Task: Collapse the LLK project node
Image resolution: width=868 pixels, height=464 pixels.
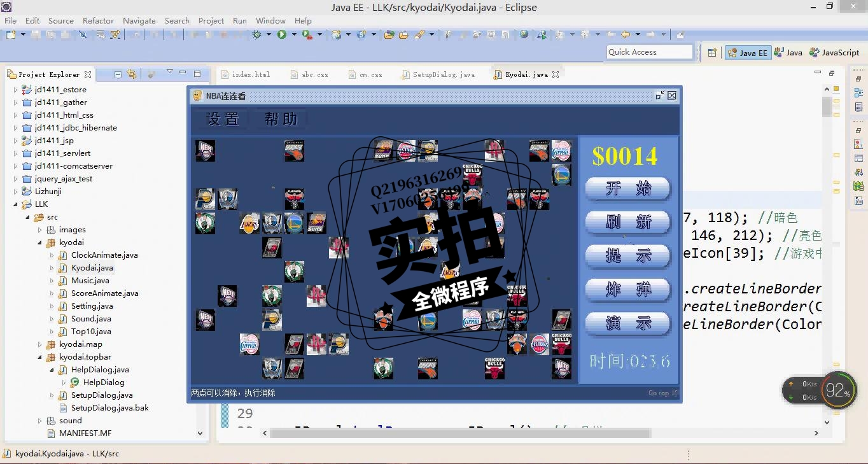Action: click(x=16, y=204)
